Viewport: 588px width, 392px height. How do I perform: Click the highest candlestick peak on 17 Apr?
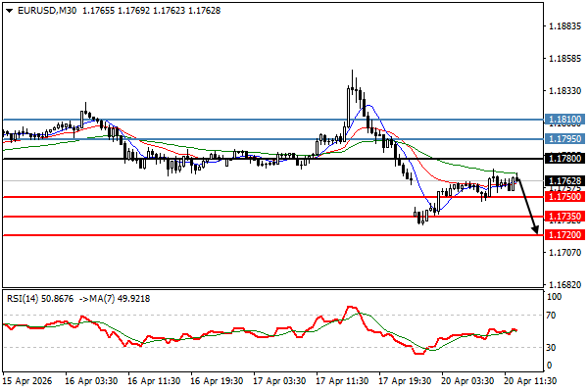352,73
